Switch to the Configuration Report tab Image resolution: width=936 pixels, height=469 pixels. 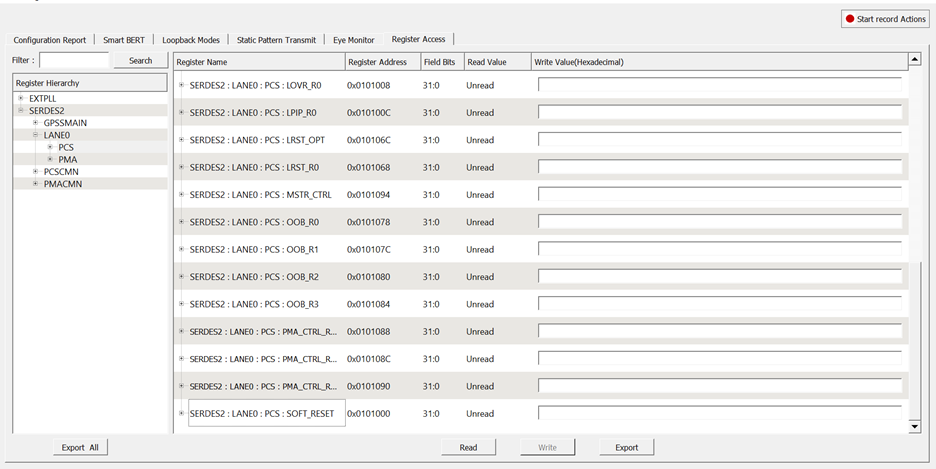pyautogui.click(x=50, y=40)
